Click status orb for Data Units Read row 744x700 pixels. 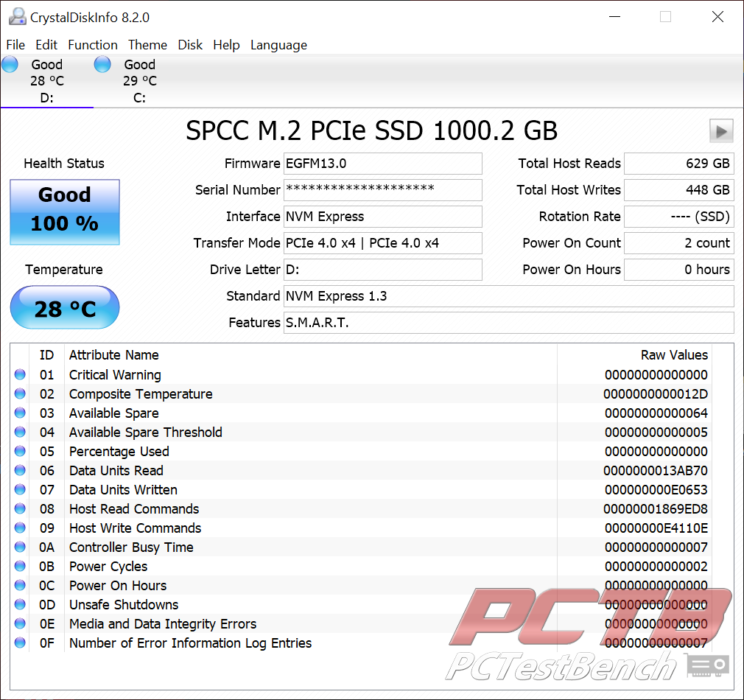(x=20, y=470)
